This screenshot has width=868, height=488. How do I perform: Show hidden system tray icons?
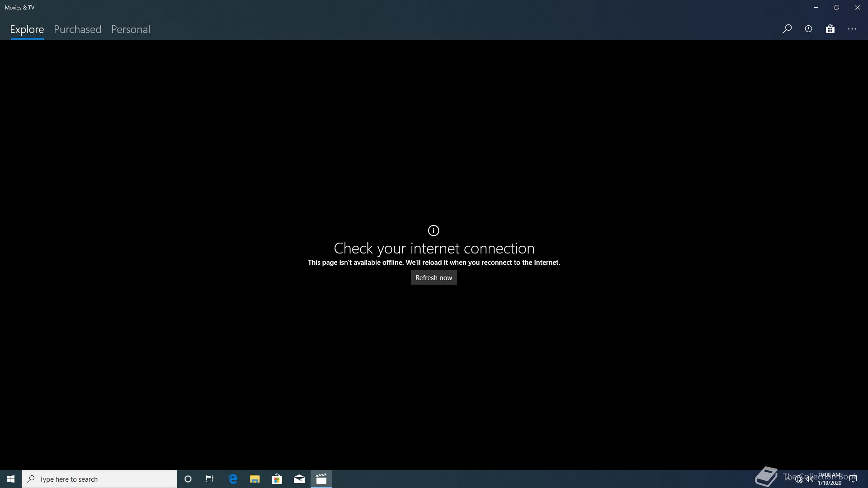point(788,479)
